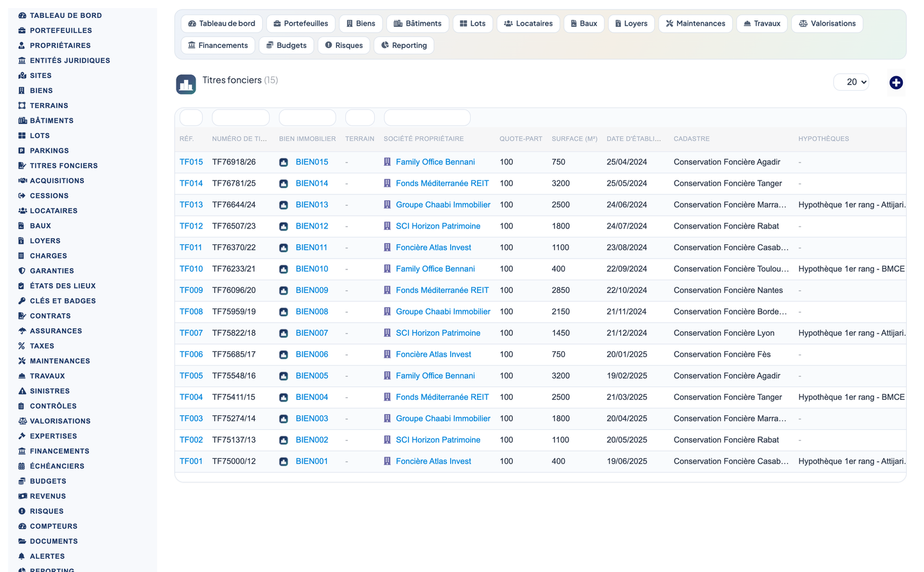Open the page size dropdown showing 20

[x=851, y=82]
